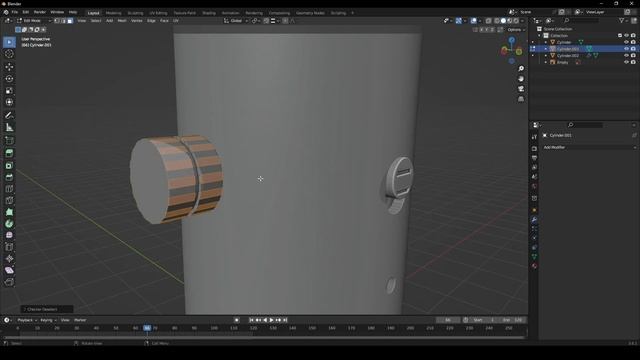Toggle camera view icon in viewport
Image resolution: width=640 pixels, height=360 pixels.
pos(521,89)
